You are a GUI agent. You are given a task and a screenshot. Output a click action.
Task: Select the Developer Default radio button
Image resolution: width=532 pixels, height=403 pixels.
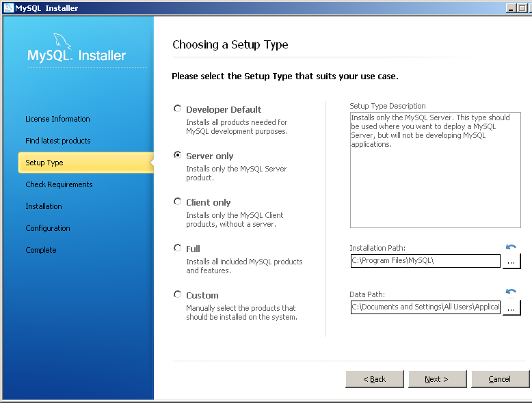[177, 109]
